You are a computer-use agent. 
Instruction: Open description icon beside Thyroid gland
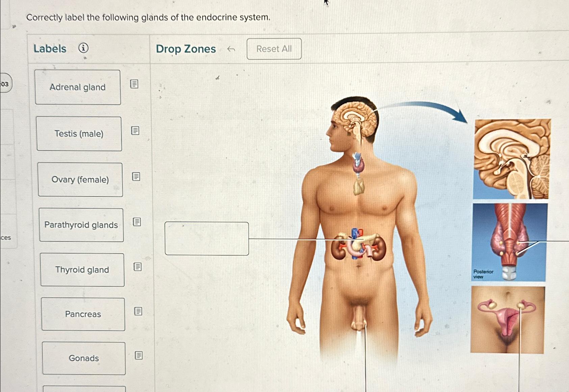(137, 267)
